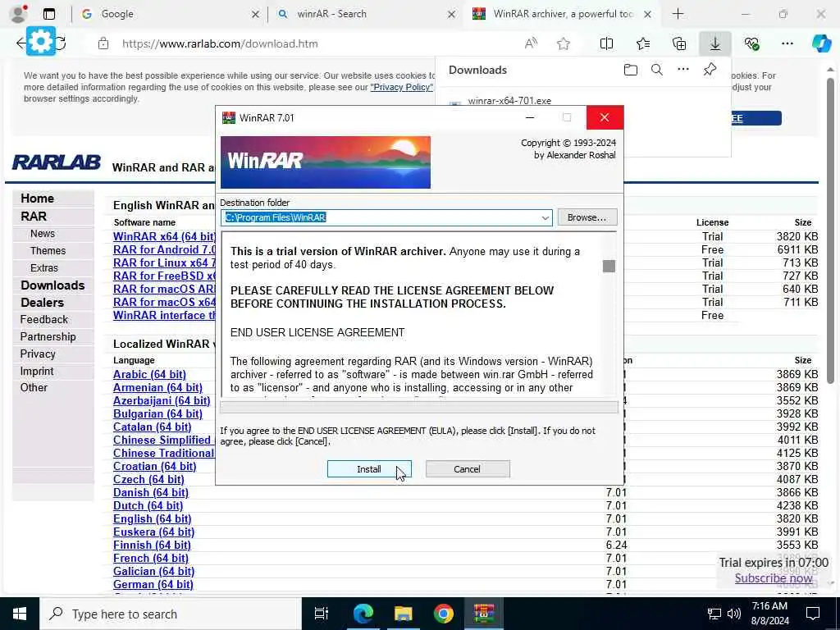The width and height of the screenshot is (840, 630).
Task: Open Task View on the taskbar
Action: 321,614
